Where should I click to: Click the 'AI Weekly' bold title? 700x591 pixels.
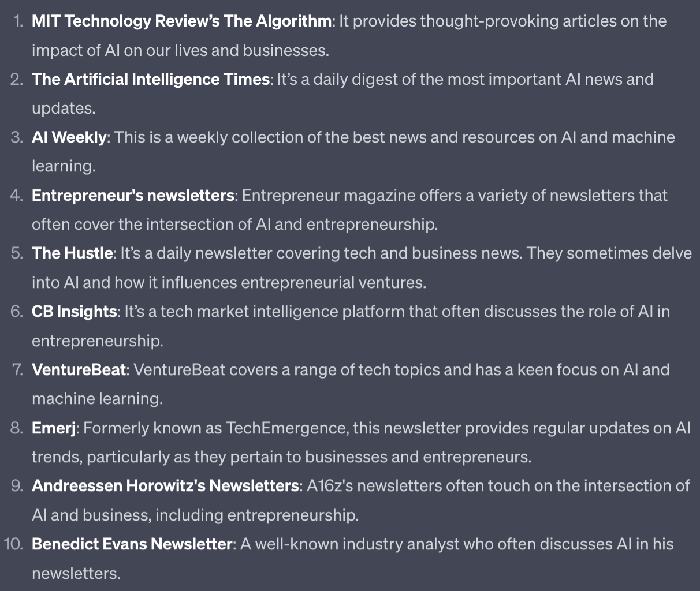pos(69,137)
